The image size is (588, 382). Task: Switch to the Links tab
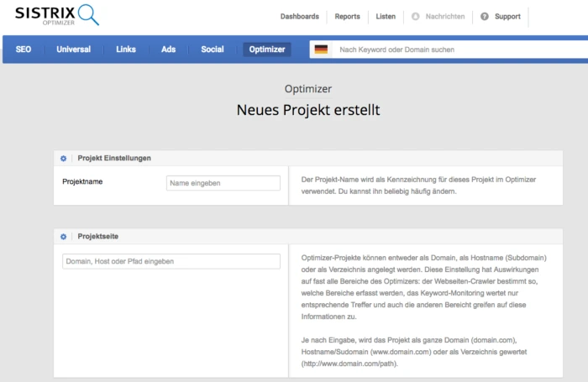[126, 50]
